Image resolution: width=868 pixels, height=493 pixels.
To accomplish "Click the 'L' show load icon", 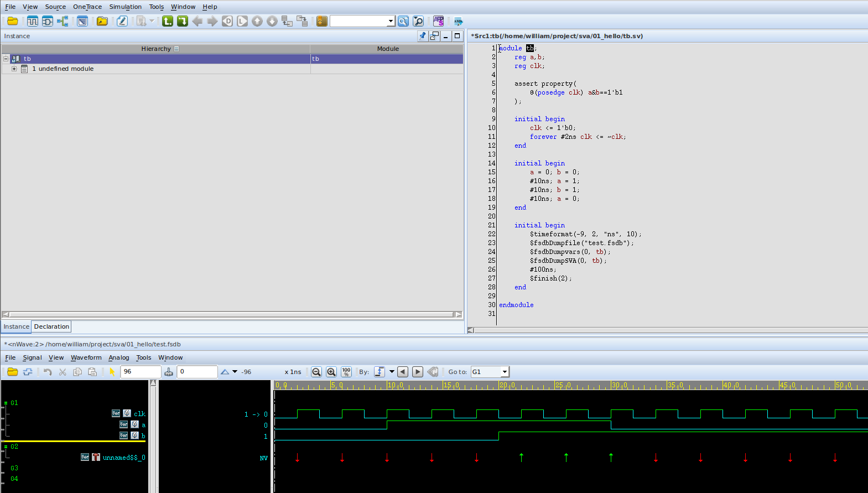I will [242, 21].
